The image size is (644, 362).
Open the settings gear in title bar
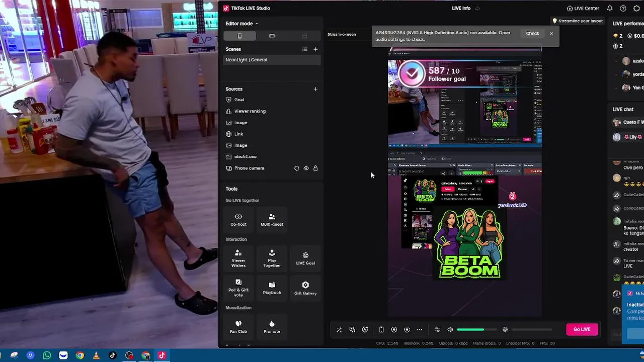pyautogui.click(x=636, y=9)
